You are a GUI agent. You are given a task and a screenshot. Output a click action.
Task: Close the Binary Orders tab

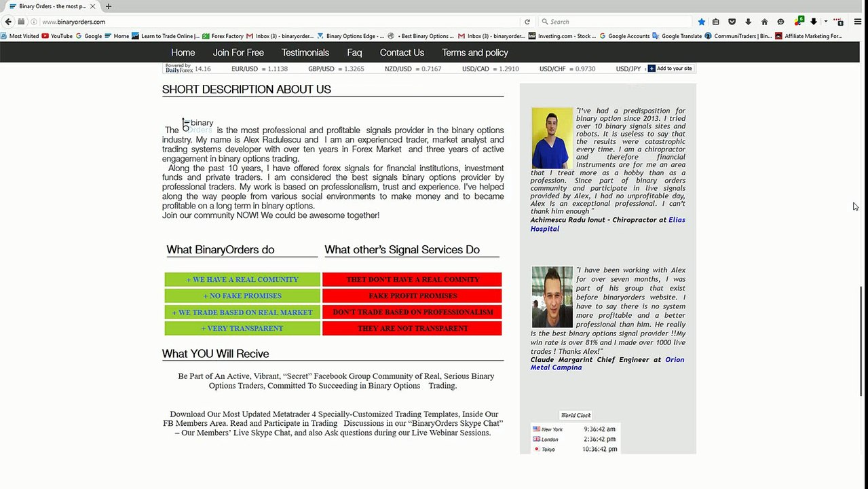[94, 6]
